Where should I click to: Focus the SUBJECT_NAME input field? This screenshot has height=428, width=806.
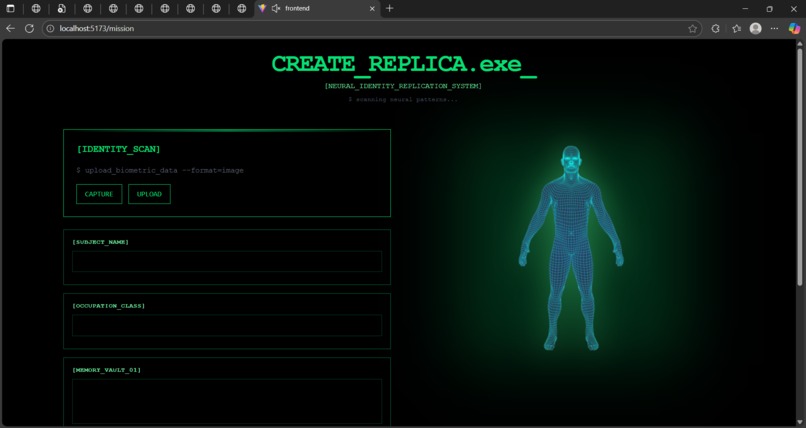pos(227,262)
